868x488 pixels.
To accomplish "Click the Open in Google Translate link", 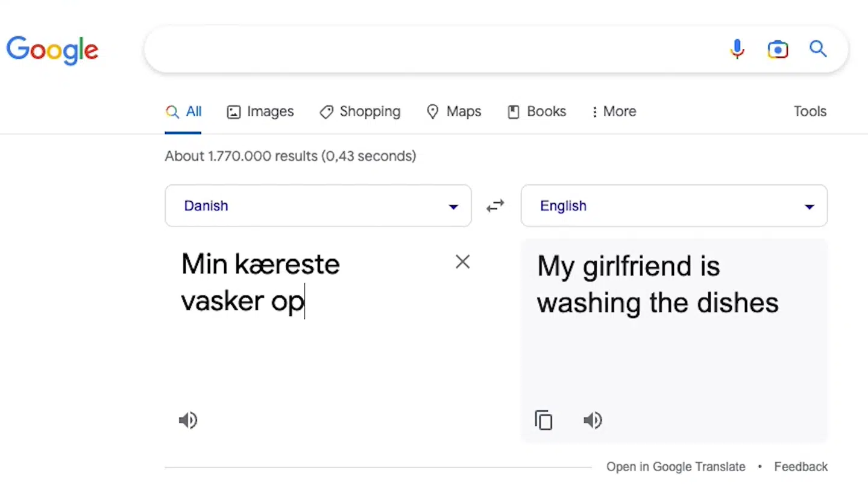I will click(x=676, y=467).
